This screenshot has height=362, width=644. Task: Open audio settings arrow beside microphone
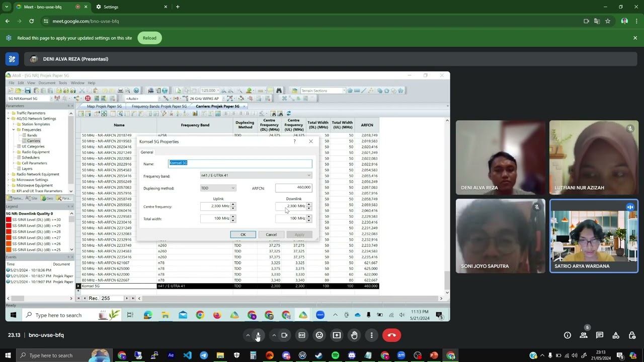coord(248,335)
